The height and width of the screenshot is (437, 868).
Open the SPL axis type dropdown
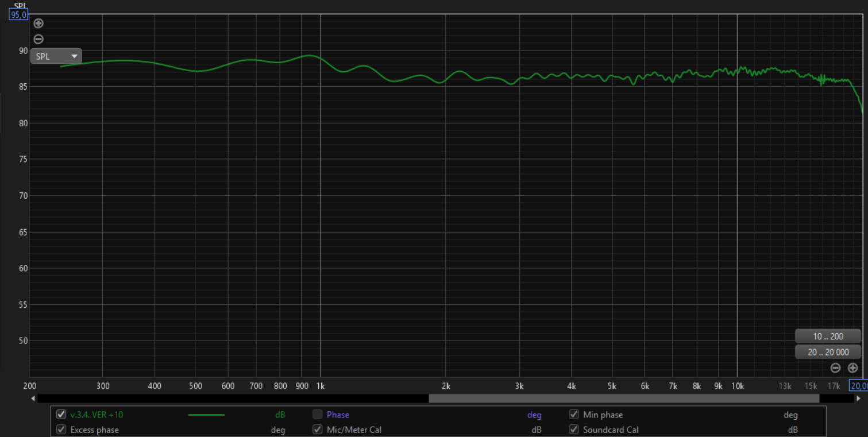pyautogui.click(x=56, y=56)
